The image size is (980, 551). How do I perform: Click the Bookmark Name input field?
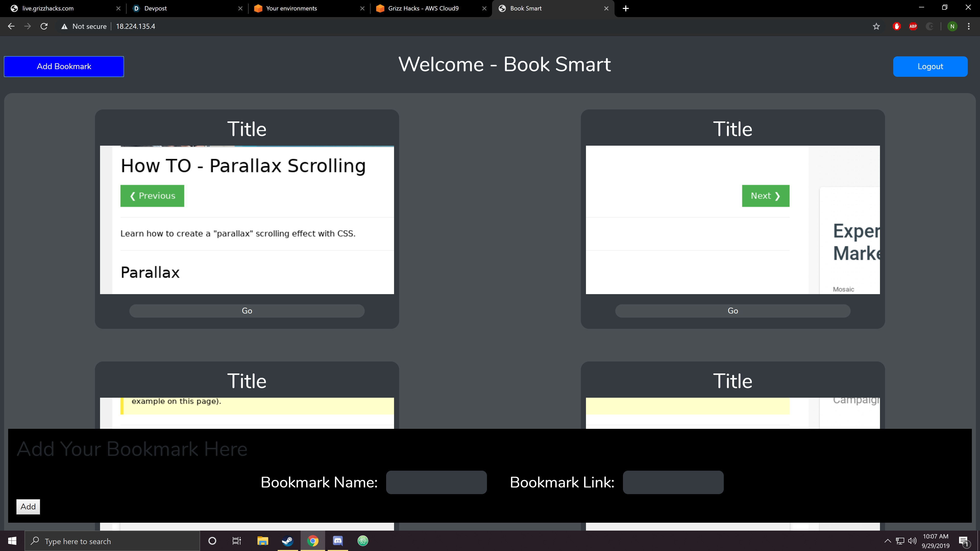(436, 482)
